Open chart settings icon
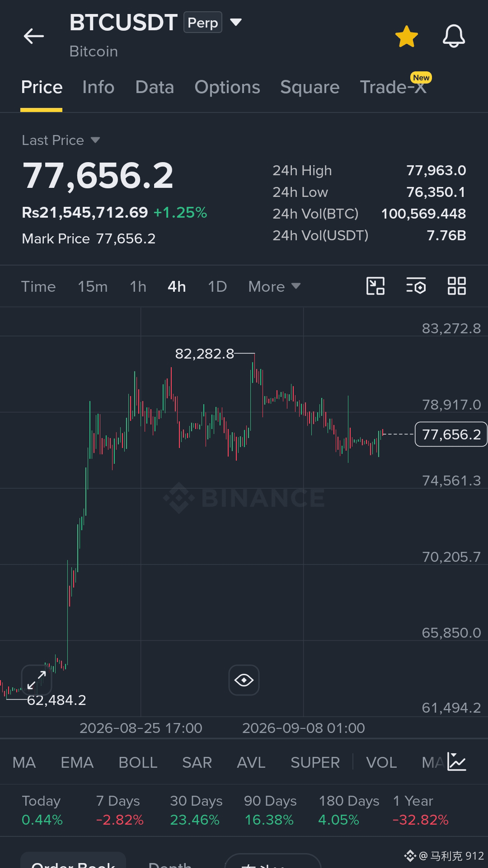Screen dimensions: 488x868 pyautogui.click(x=416, y=286)
